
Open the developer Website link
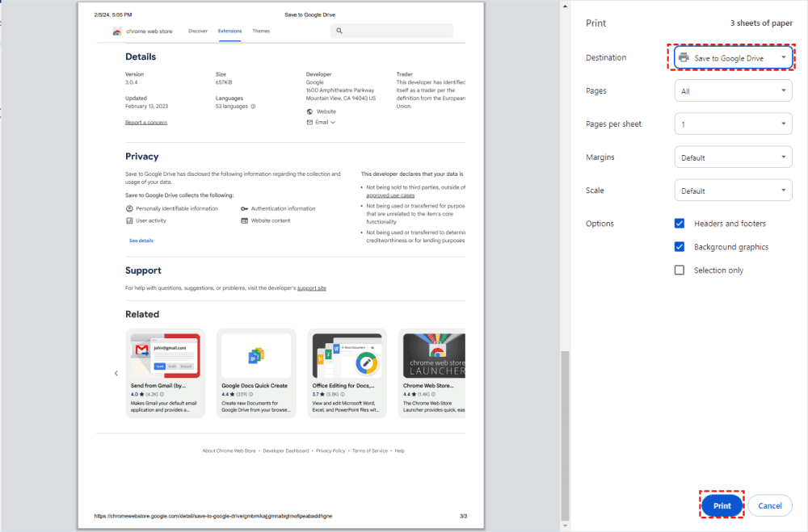326,111
